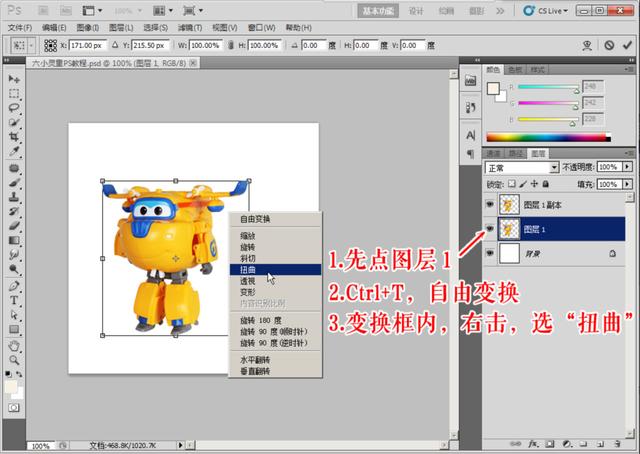
Task: Choose 水平翻转 in context menu
Action: click(275, 360)
